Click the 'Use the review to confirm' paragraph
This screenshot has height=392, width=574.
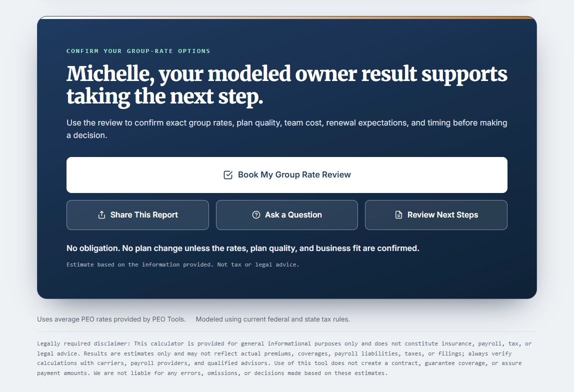point(287,129)
